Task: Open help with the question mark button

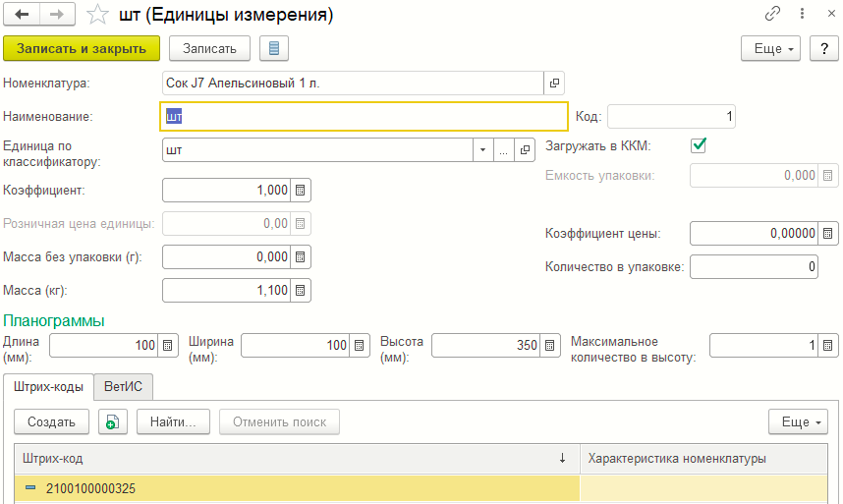Action: pyautogui.click(x=824, y=48)
